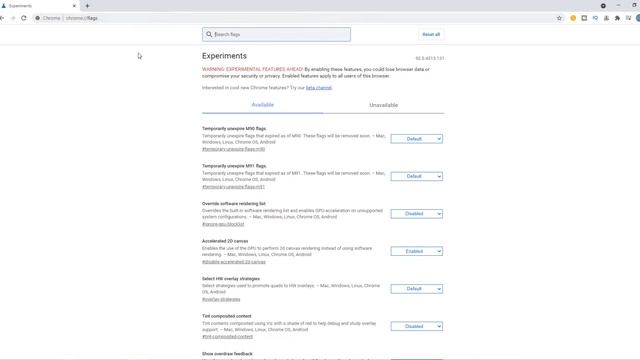Click the blue lettered extension icon
Screen dimensions: 640x360
pyautogui.click(x=595, y=18)
